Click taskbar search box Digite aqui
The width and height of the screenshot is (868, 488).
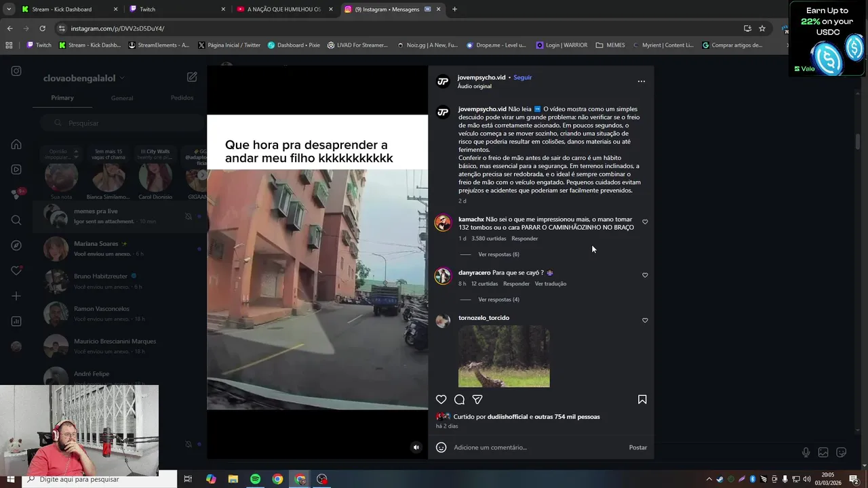(x=99, y=479)
